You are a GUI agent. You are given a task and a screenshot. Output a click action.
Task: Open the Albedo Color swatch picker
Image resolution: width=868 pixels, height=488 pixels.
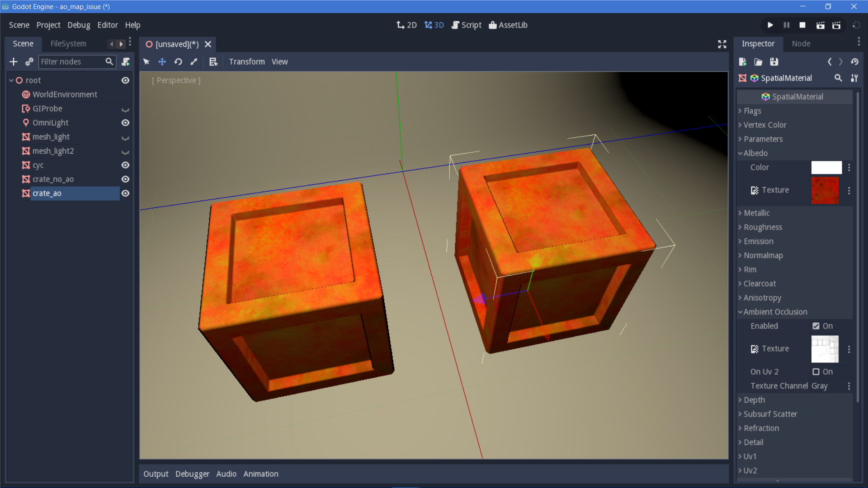coord(826,167)
